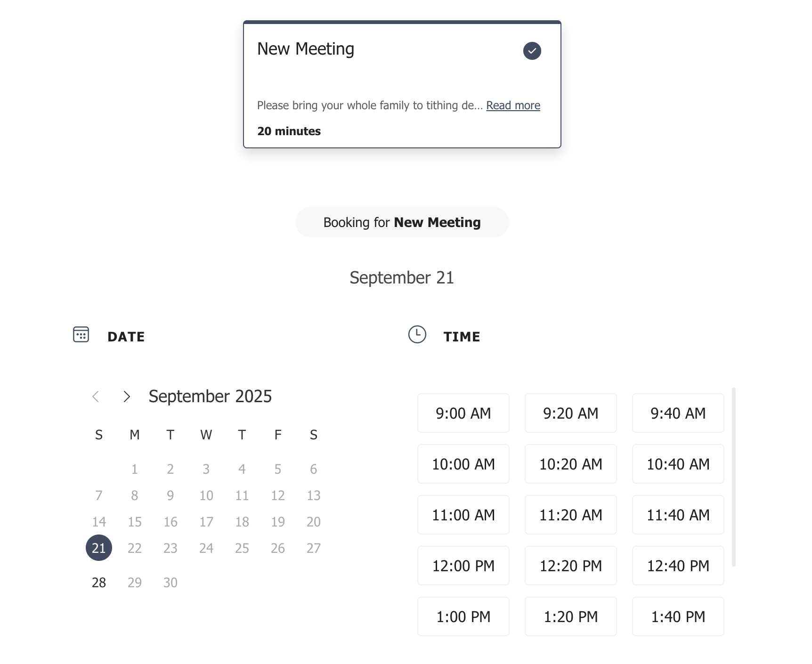Image resolution: width=812 pixels, height=664 pixels.
Task: Choose the 10:20 AM time slot
Action: pyautogui.click(x=571, y=464)
